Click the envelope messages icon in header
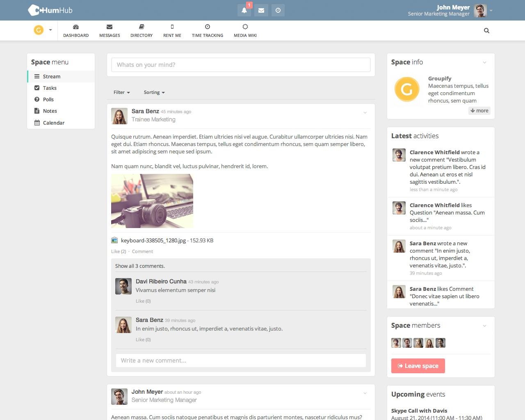The width and height of the screenshot is (525, 420). (261, 10)
